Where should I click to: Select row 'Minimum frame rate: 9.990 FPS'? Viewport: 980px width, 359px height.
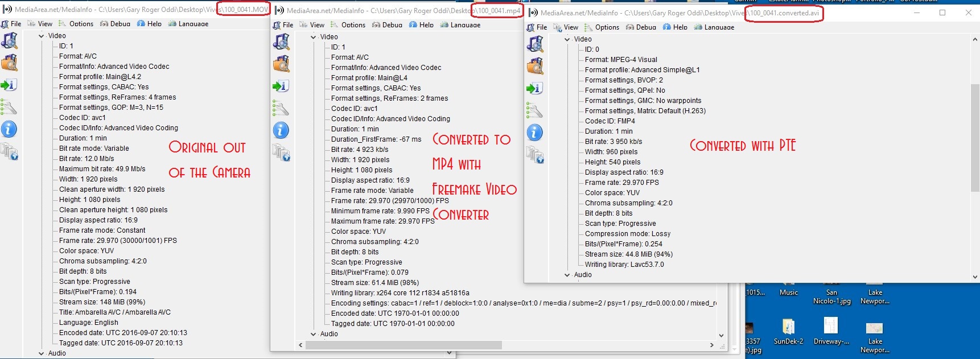[x=380, y=211]
